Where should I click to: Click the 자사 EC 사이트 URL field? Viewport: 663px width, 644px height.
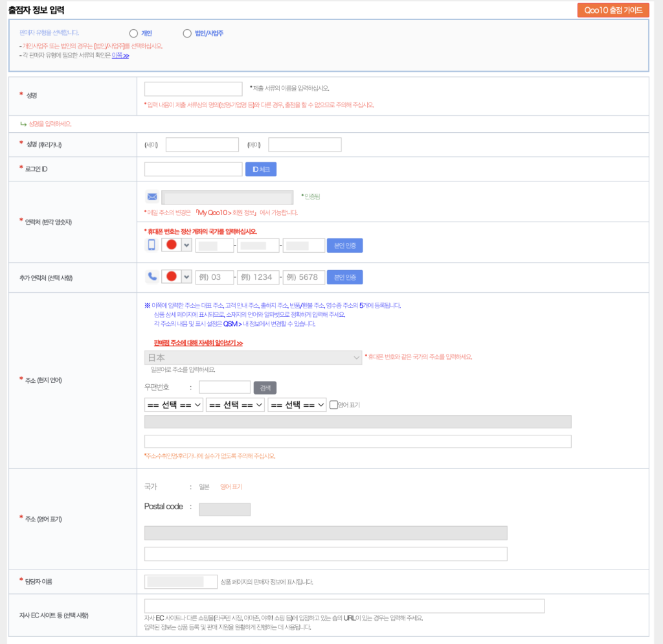(344, 606)
